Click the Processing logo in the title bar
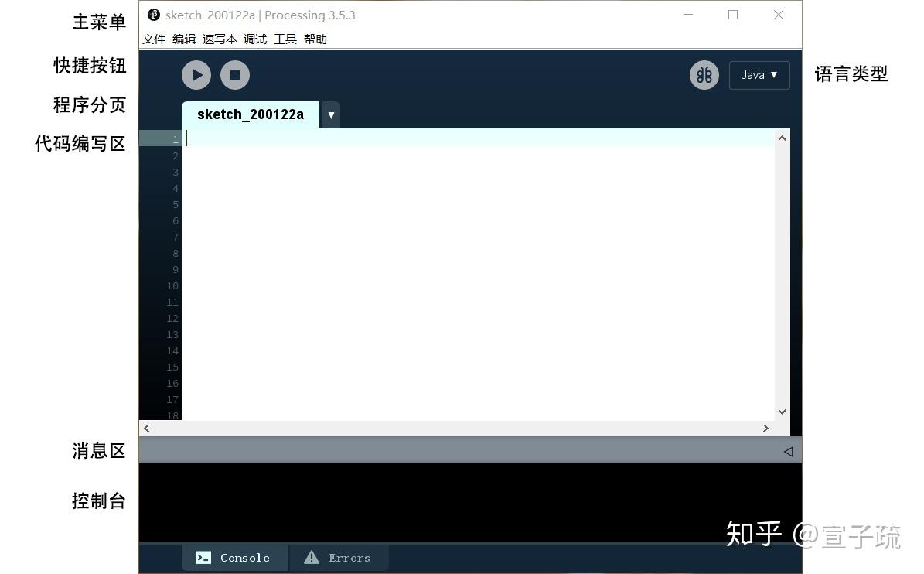The image size is (924, 574). click(152, 15)
